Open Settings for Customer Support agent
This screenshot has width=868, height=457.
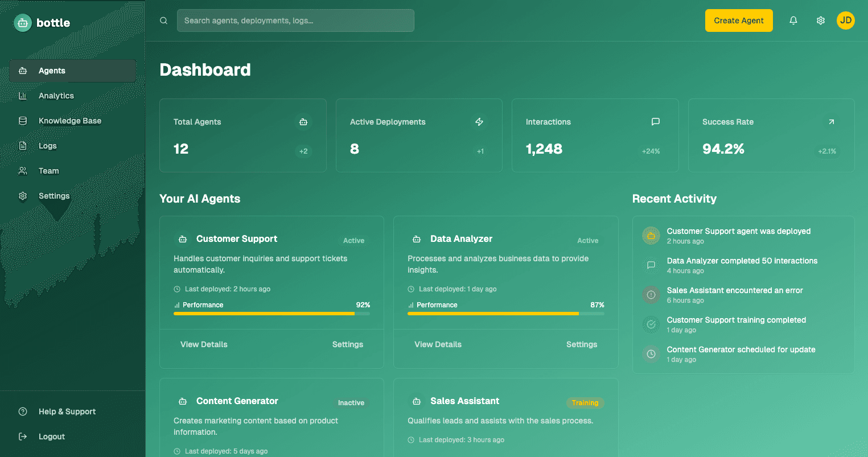click(348, 344)
